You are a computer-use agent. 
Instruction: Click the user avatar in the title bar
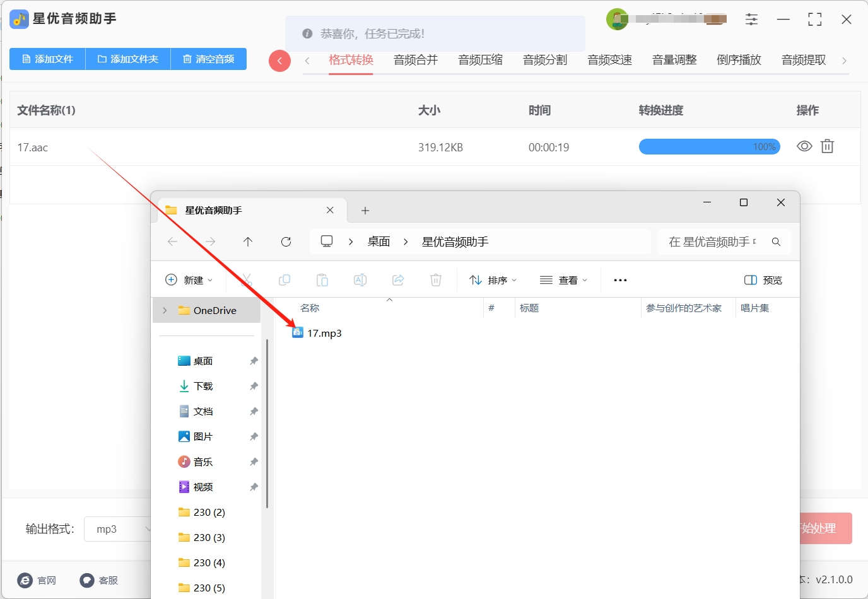point(617,20)
